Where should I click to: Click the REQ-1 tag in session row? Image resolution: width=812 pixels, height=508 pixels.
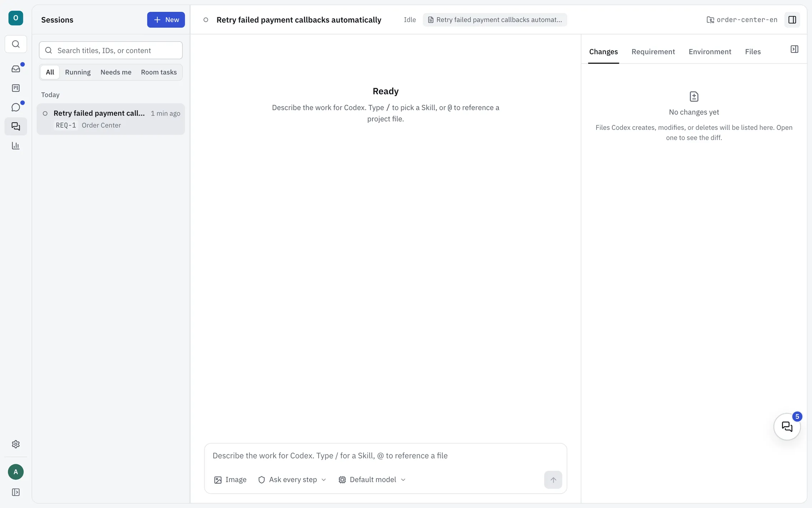pos(66,126)
